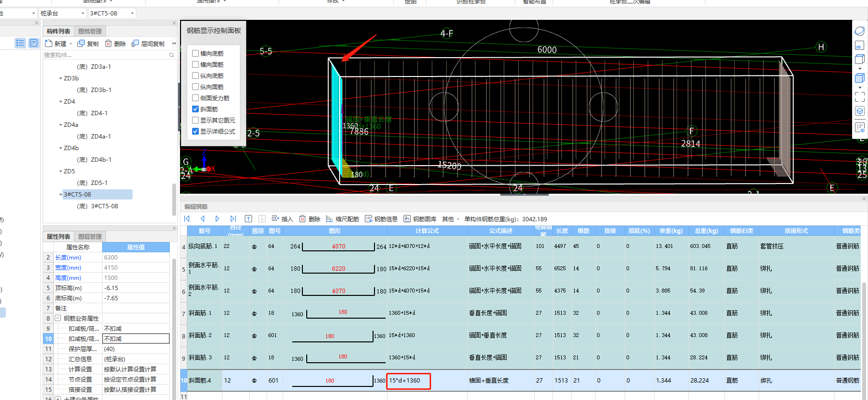
Task: Open the 3#CT5-08 component dropdown
Action: click(112, 13)
